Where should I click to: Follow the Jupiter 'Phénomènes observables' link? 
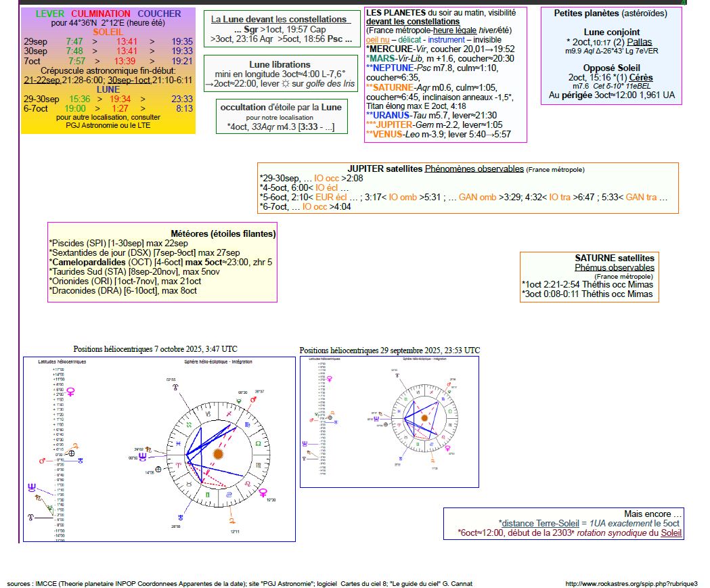[x=474, y=168]
